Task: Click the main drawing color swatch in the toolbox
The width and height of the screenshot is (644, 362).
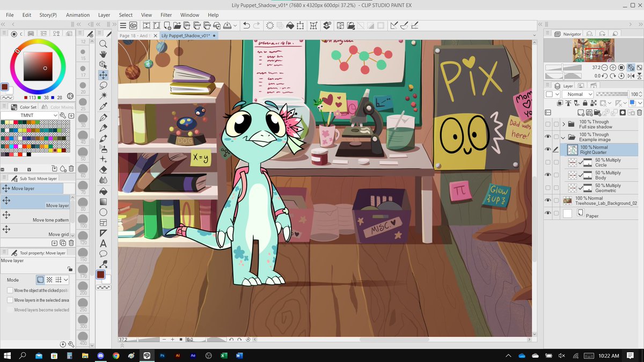Action: point(100,274)
